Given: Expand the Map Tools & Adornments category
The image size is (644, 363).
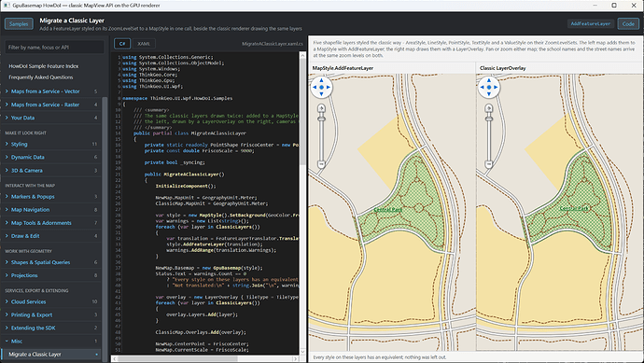Looking at the screenshot, I should [51, 223].
